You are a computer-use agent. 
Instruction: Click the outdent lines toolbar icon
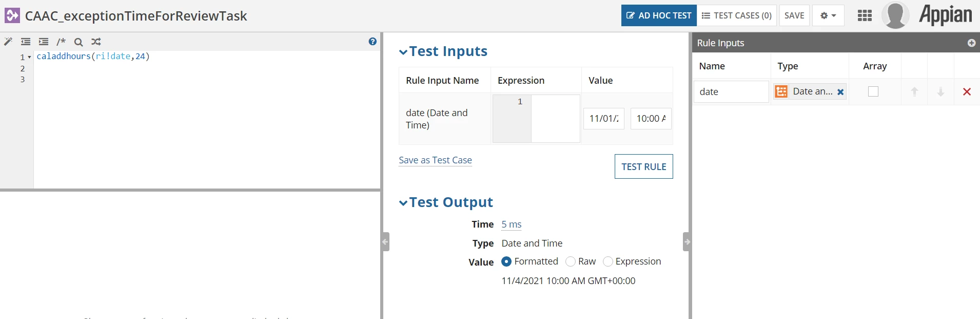click(x=26, y=42)
